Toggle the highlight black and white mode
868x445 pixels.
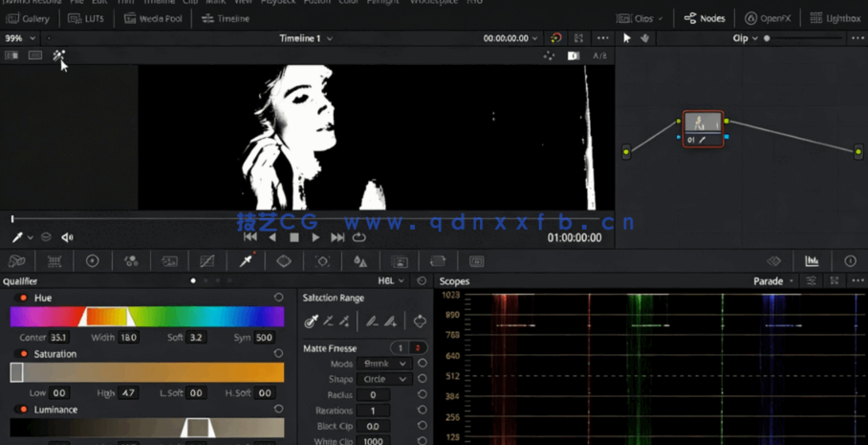click(x=574, y=56)
